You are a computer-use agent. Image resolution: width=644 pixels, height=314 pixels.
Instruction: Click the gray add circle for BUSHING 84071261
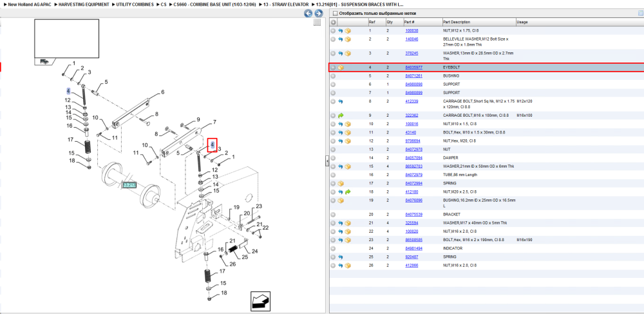coord(333,76)
